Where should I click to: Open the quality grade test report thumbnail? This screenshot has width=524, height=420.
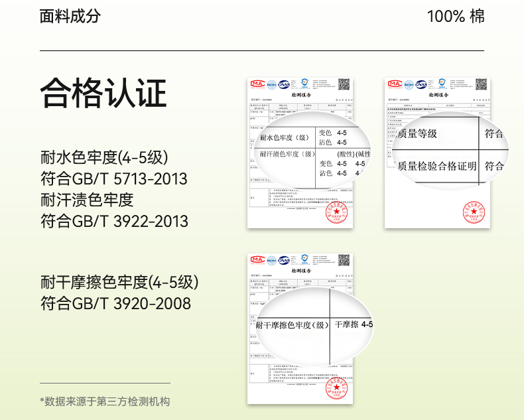coord(438,153)
